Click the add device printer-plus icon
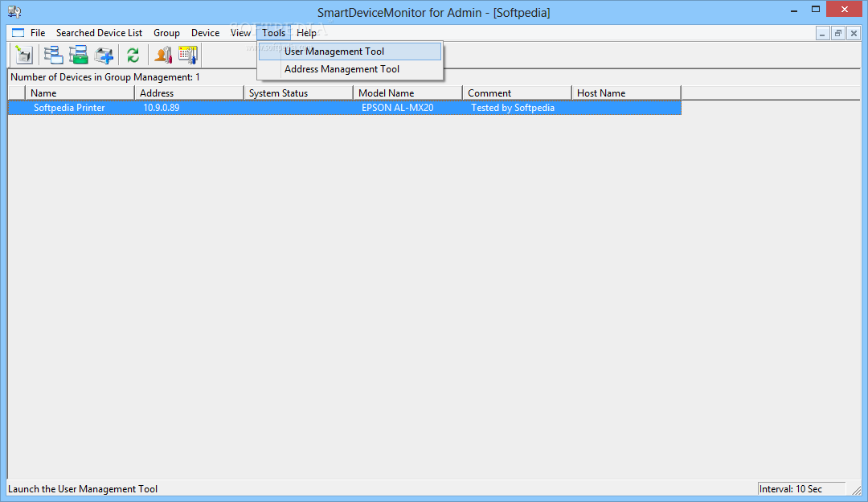The width and height of the screenshot is (868, 502). (104, 55)
